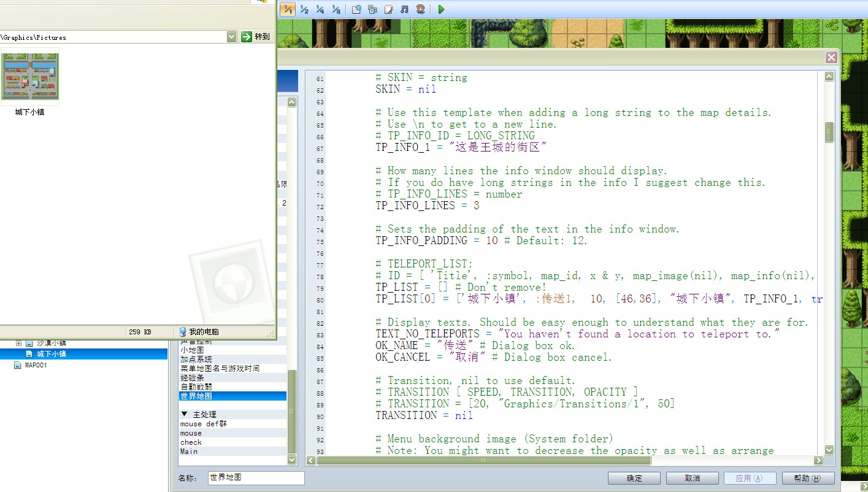
Task: Select the 经验条 script
Action: (232, 378)
